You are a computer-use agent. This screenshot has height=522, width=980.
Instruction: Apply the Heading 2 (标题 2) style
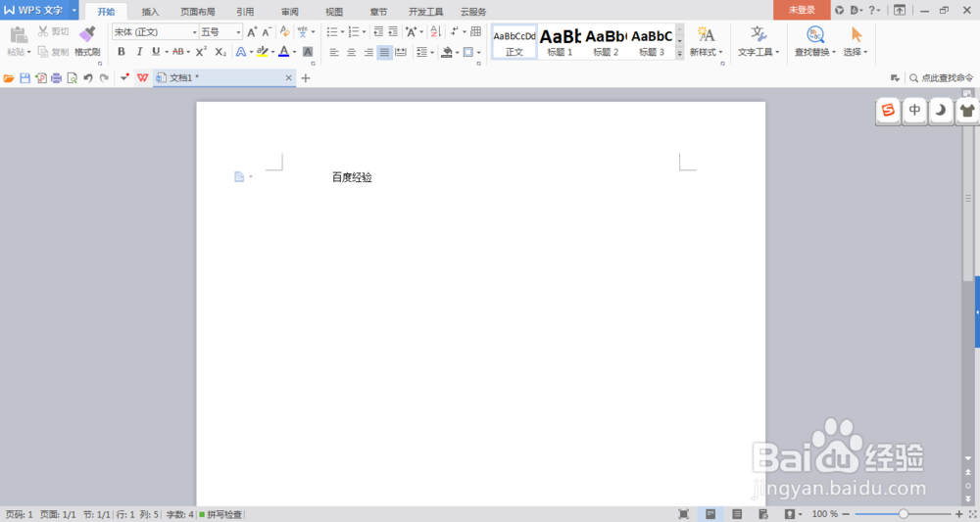tap(606, 42)
